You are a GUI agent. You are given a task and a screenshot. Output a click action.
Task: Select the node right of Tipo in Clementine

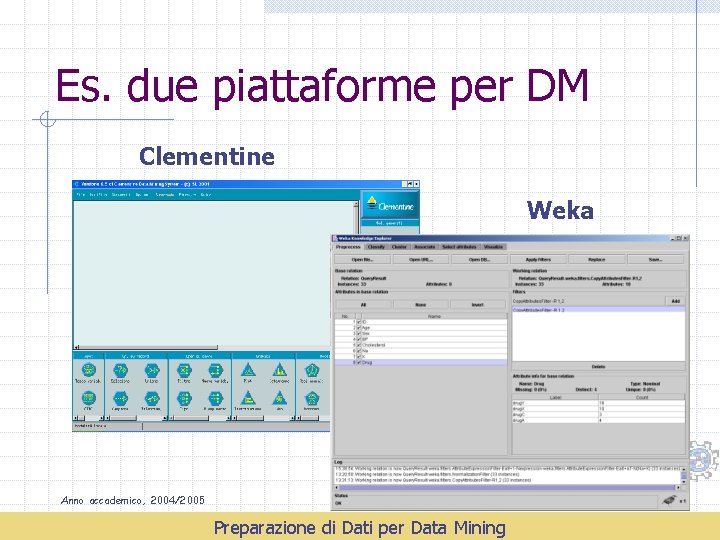pyautogui.click(x=215, y=398)
